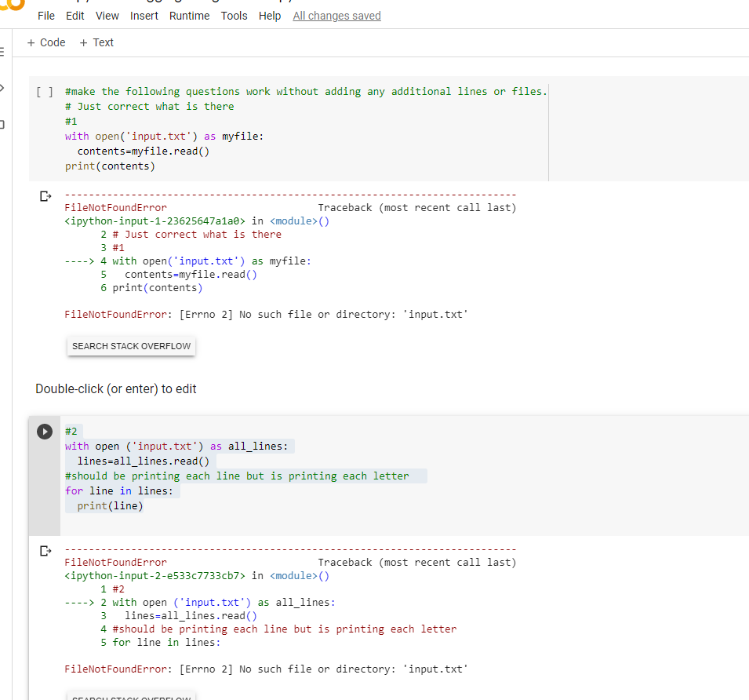
Task: Add a new cell with + Code
Action: coord(45,42)
